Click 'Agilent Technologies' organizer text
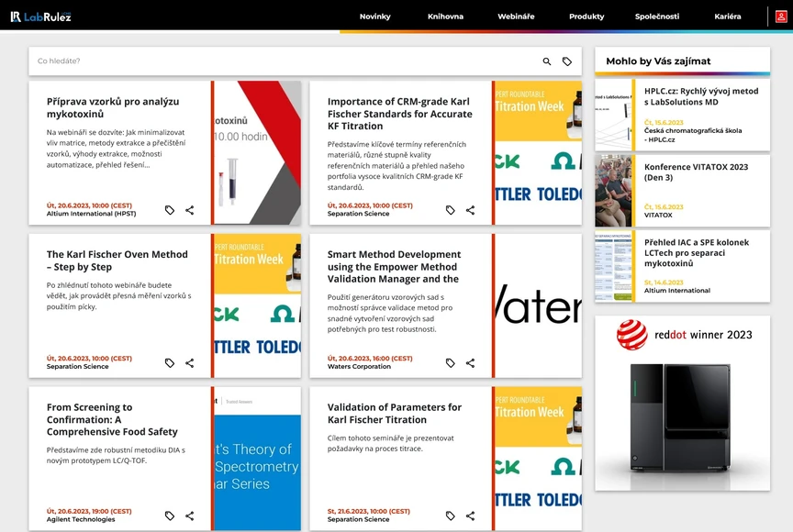Image resolution: width=793 pixels, height=532 pixels. pyautogui.click(x=81, y=519)
